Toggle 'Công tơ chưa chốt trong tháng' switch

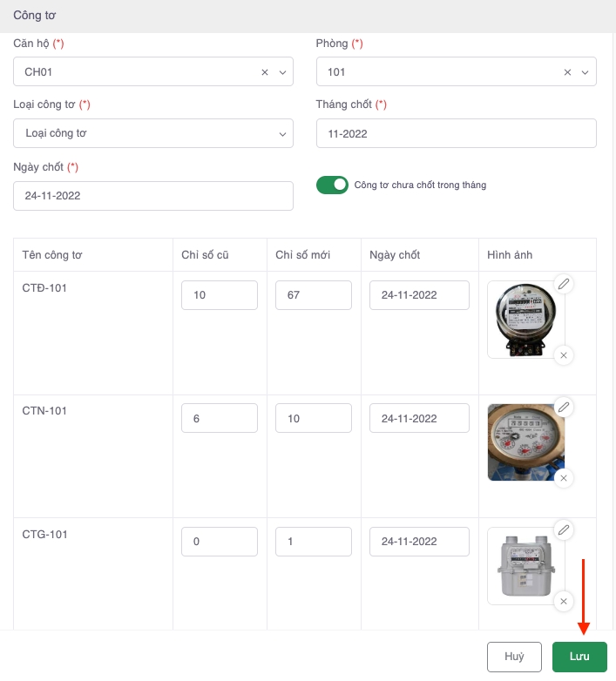[x=332, y=185]
